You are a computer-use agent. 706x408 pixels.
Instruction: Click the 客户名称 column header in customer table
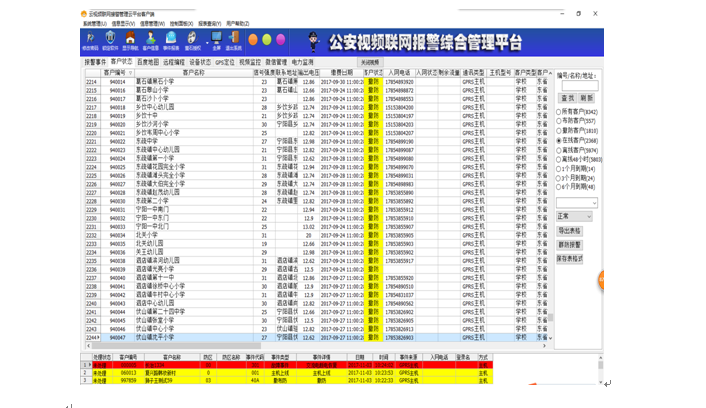point(194,73)
